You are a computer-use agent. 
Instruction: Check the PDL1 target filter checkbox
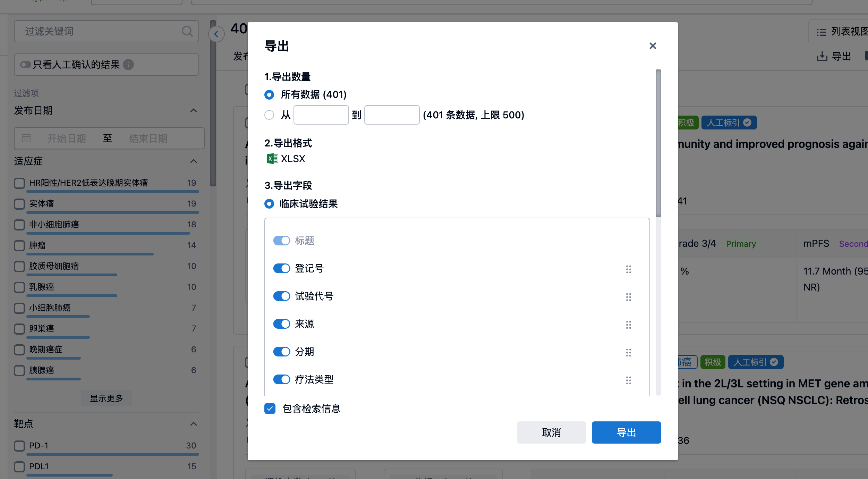point(19,467)
